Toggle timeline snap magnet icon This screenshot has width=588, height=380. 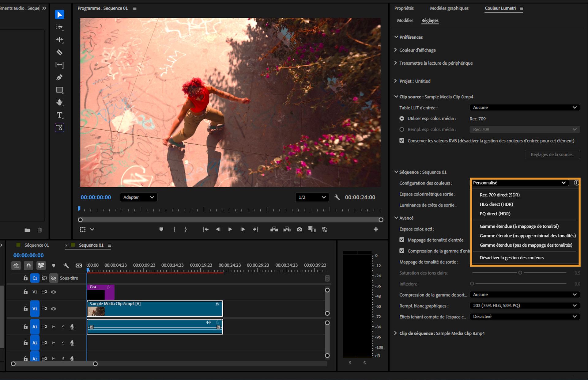click(28, 265)
